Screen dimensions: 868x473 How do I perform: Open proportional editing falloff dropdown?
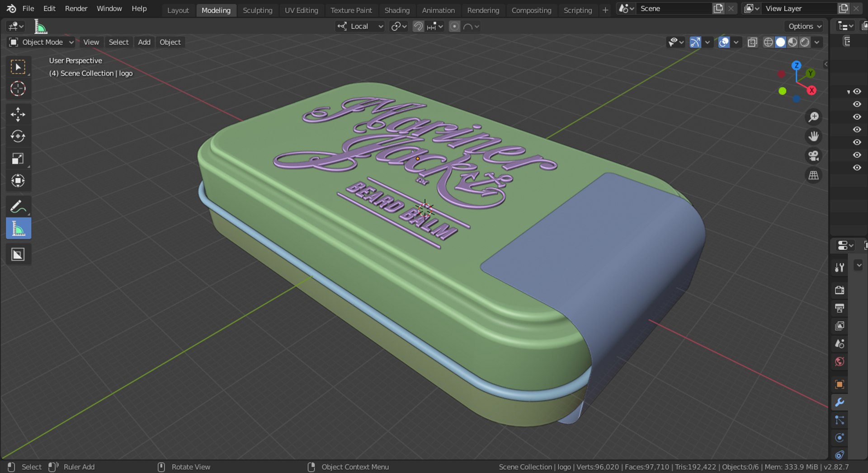[x=471, y=27]
